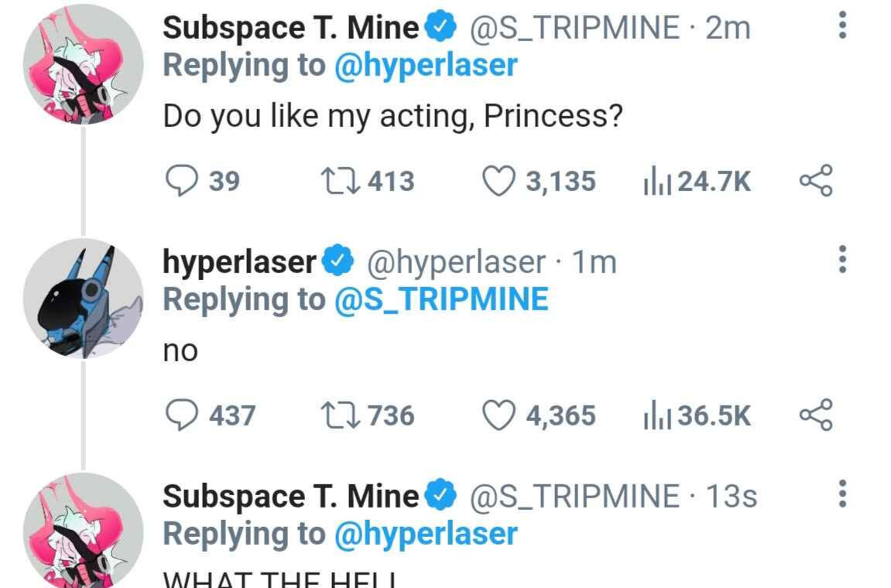Viewport: 891px width, 588px height.
Task: Open more options on hyperlaser's 1m tweet
Action: (842, 259)
